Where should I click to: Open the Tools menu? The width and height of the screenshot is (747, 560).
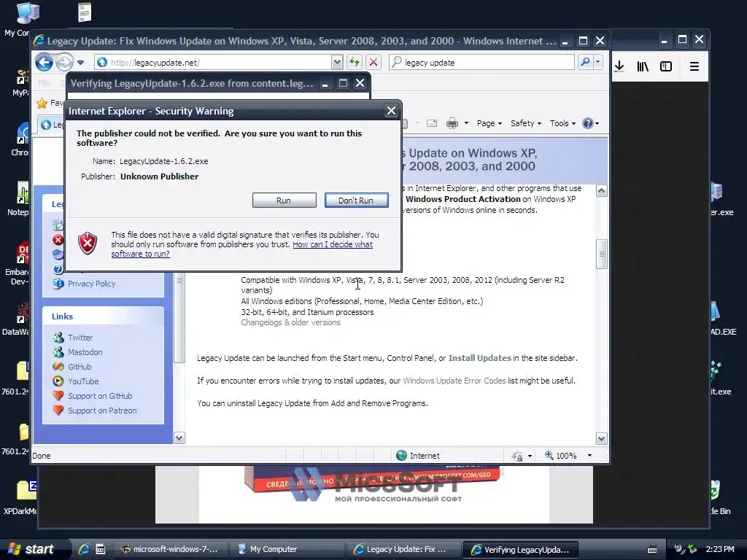pos(562,123)
